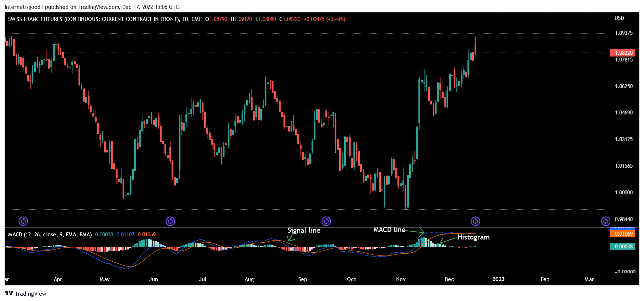Click the contract rollover icon above September

[326, 221]
